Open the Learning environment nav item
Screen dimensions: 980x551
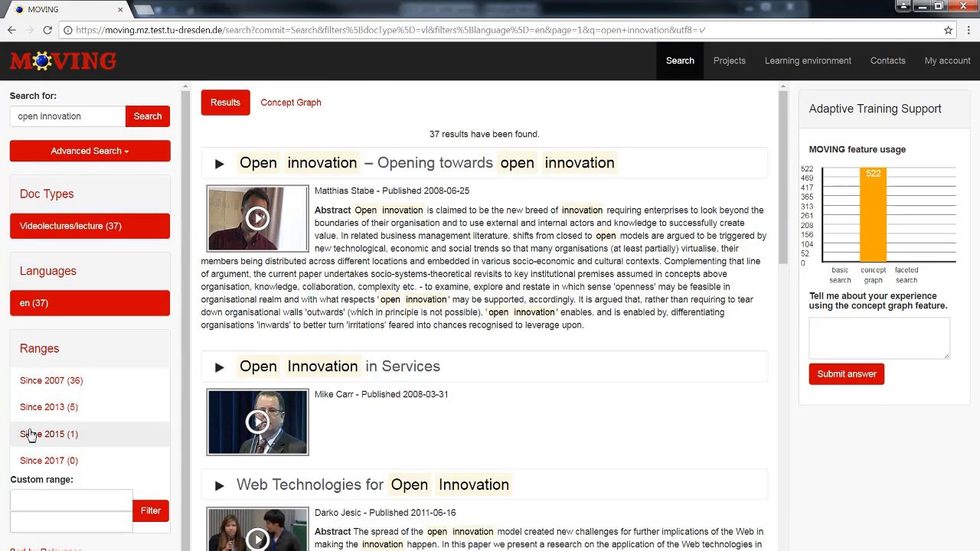click(808, 60)
